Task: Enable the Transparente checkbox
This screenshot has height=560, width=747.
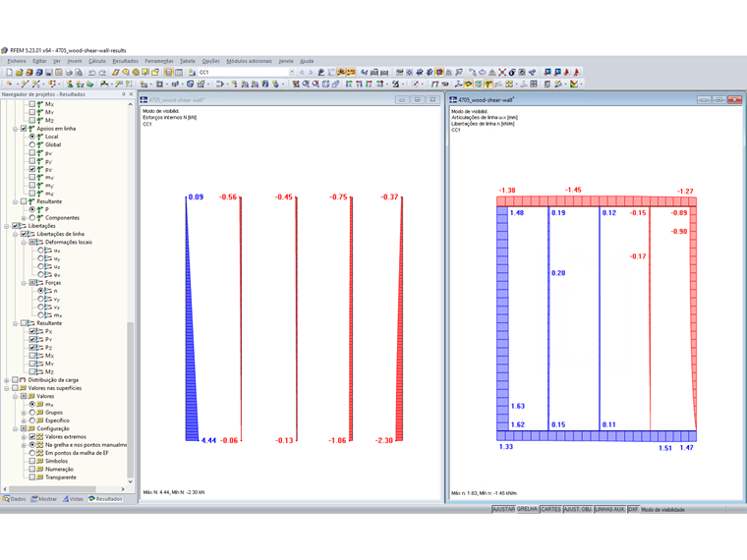Action: (32, 477)
